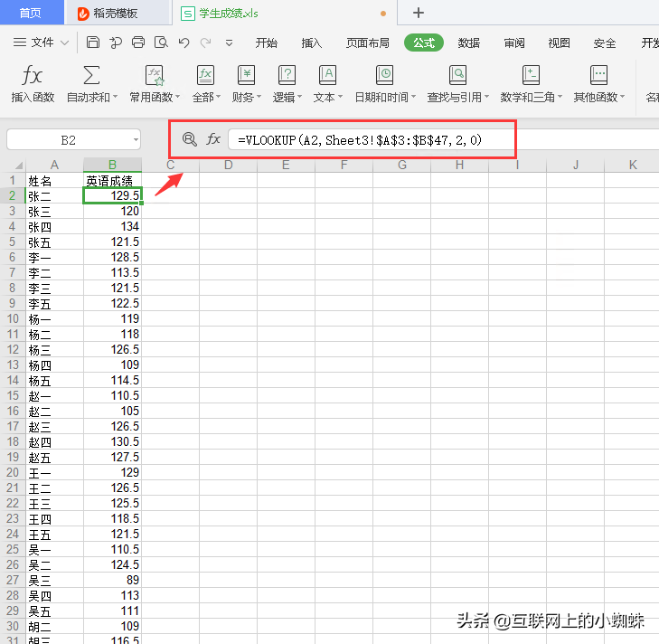Select row 10 header

click(x=13, y=319)
